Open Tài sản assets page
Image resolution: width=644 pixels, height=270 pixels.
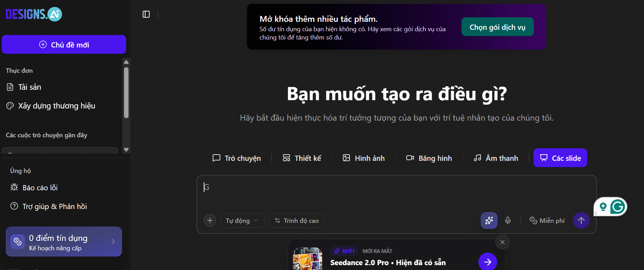pyautogui.click(x=29, y=87)
